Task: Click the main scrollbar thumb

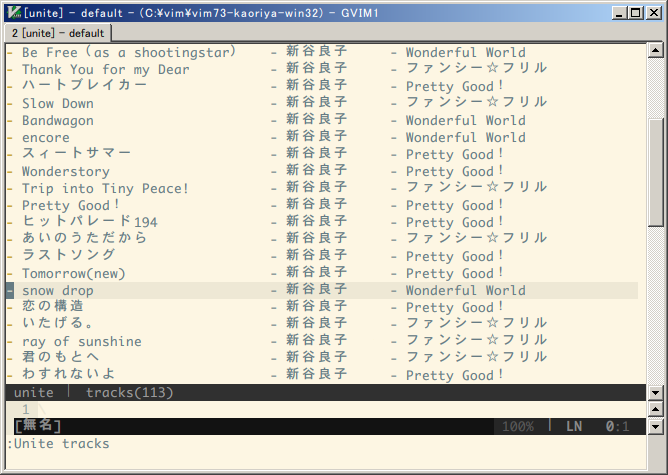Action: tap(655, 172)
